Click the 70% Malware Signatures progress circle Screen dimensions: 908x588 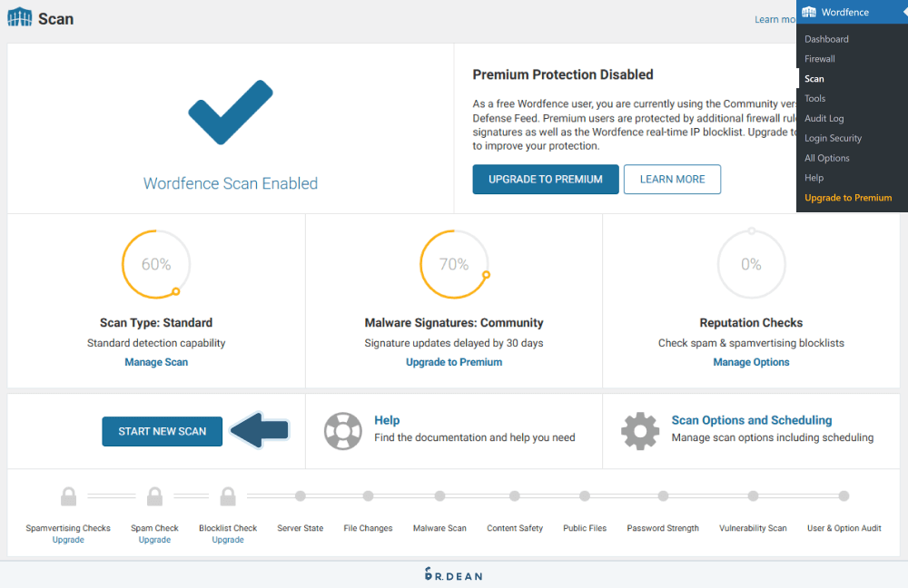(x=454, y=264)
